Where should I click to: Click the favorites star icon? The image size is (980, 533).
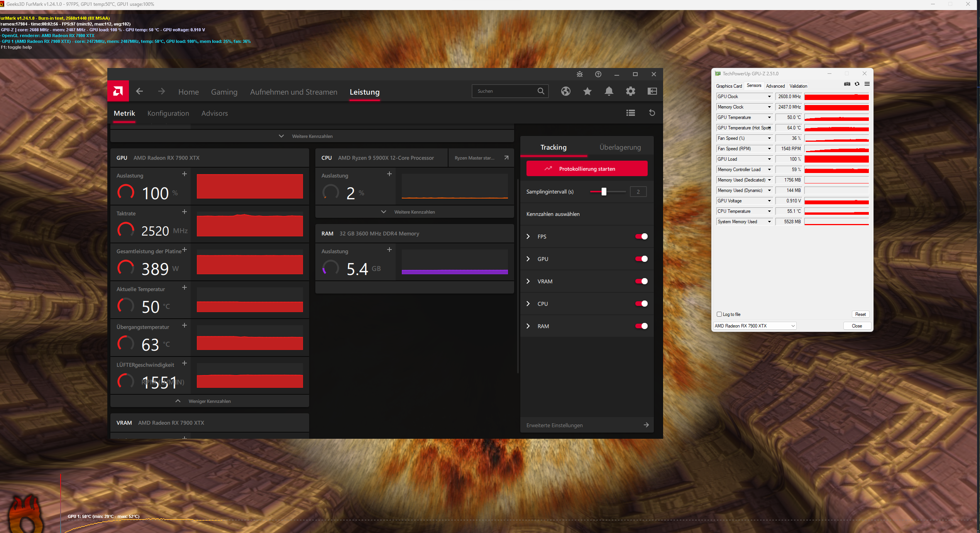(587, 91)
